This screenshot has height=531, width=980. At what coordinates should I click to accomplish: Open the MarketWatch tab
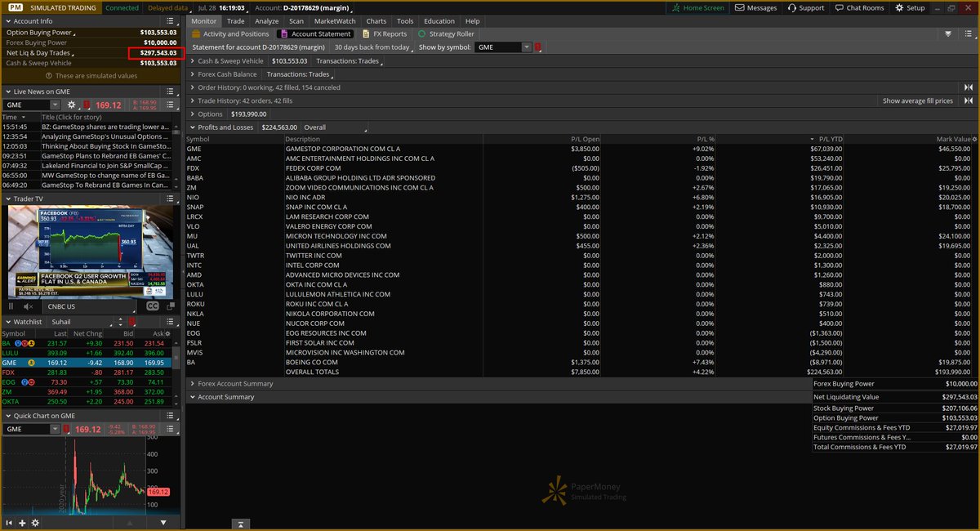click(x=335, y=20)
